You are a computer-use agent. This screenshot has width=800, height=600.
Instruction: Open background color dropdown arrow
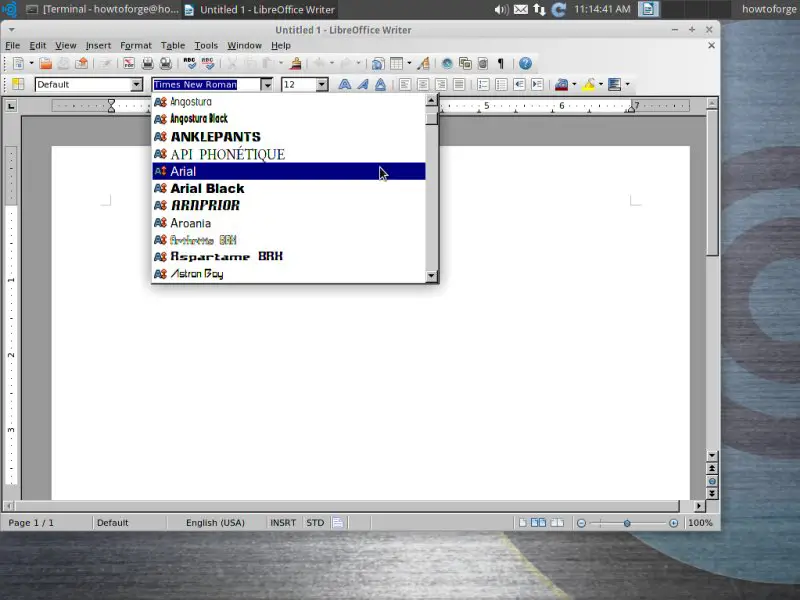628,84
